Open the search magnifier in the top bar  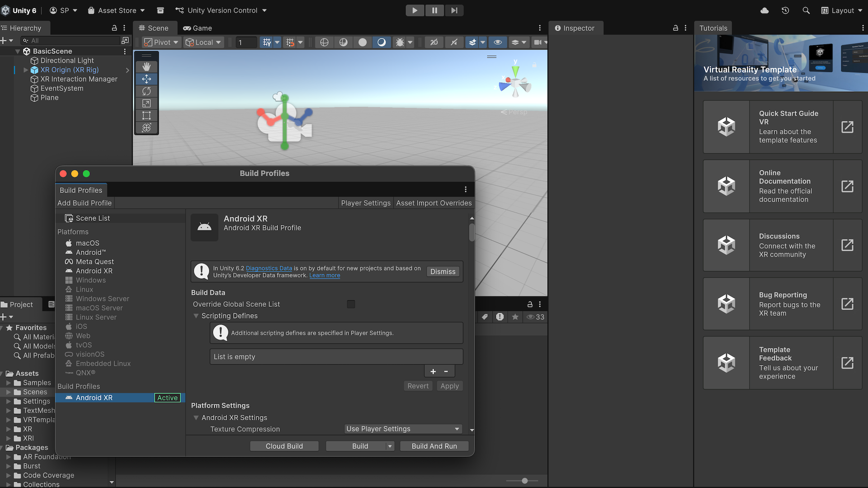(x=806, y=10)
